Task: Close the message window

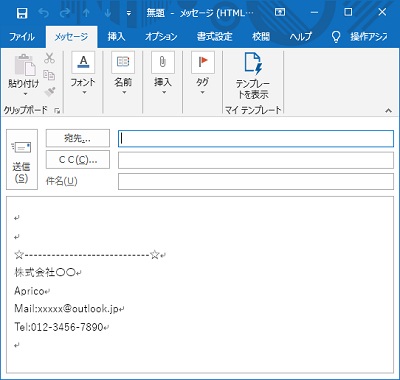Action: tap(382, 13)
